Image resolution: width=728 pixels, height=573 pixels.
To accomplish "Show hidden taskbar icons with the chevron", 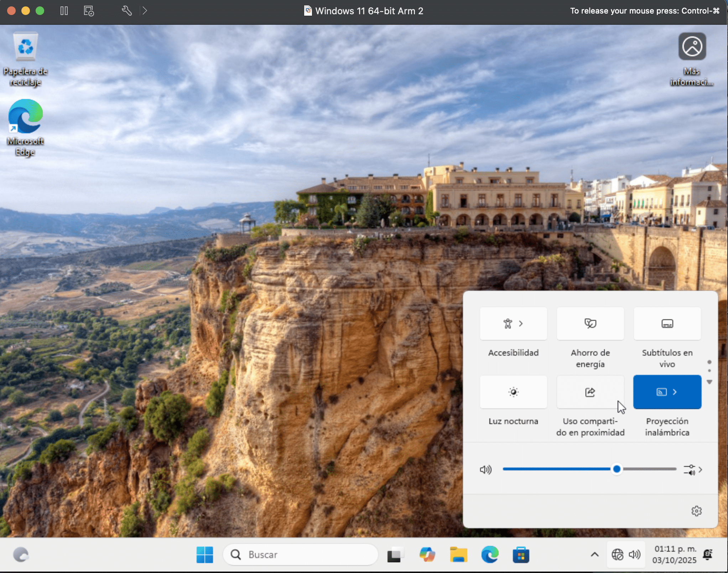I will point(594,554).
